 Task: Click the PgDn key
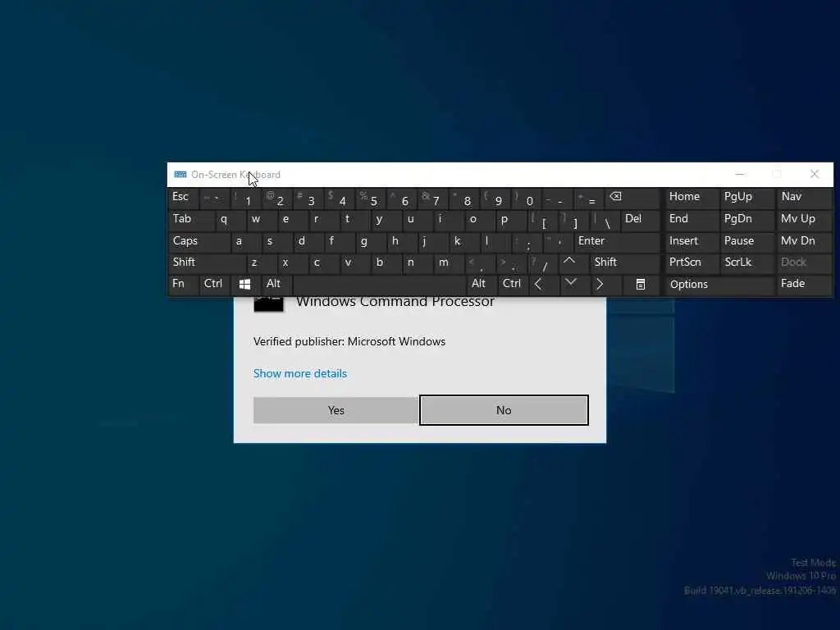pyautogui.click(x=746, y=220)
